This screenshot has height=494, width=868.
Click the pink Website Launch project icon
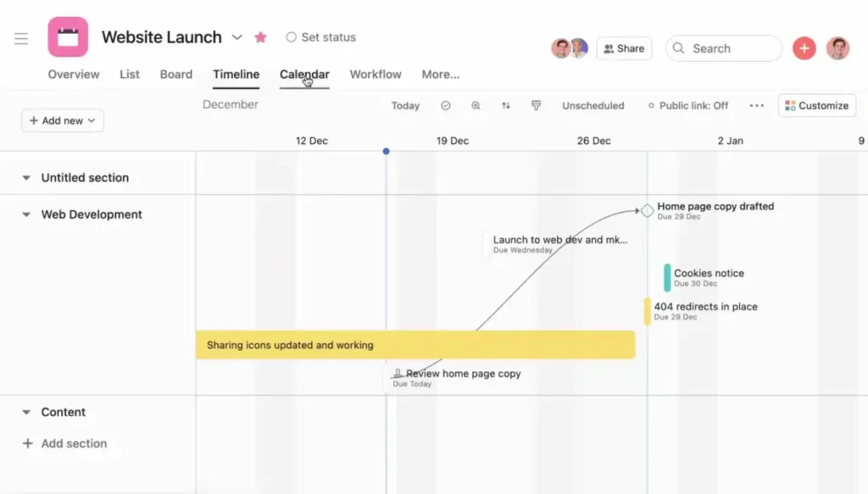[x=68, y=37]
